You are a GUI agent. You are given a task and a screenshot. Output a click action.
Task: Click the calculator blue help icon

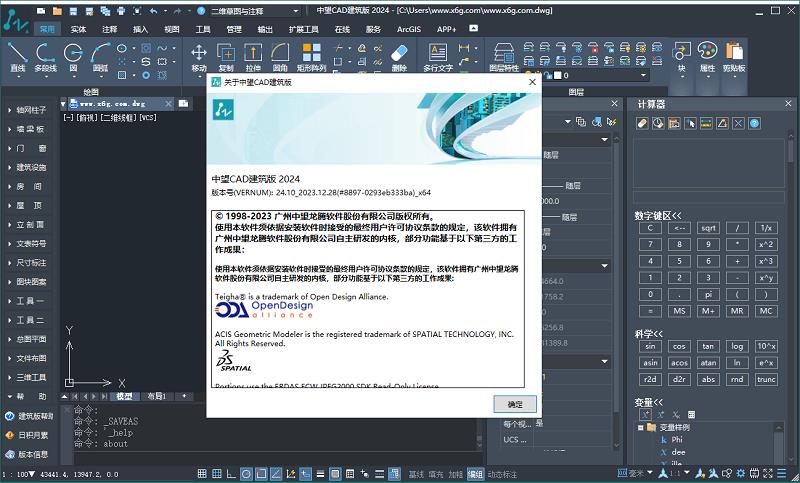point(755,123)
